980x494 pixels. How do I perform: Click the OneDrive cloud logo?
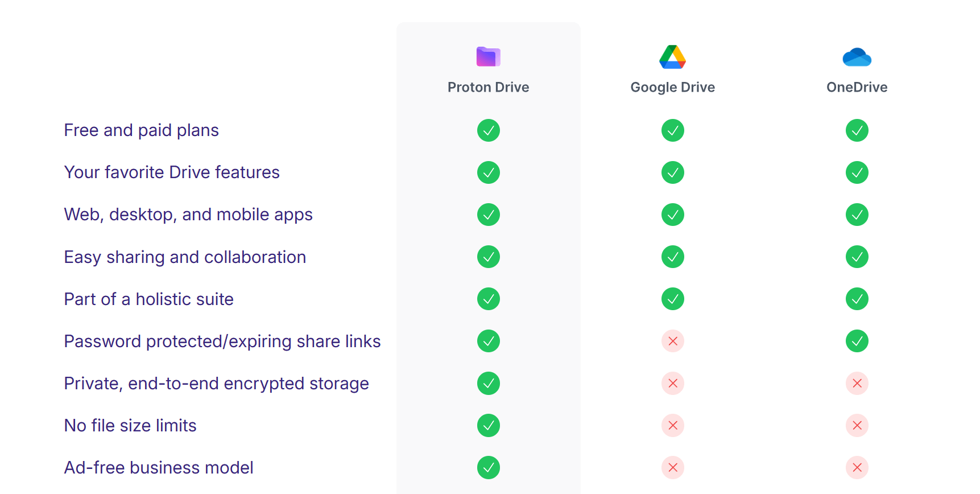(857, 57)
